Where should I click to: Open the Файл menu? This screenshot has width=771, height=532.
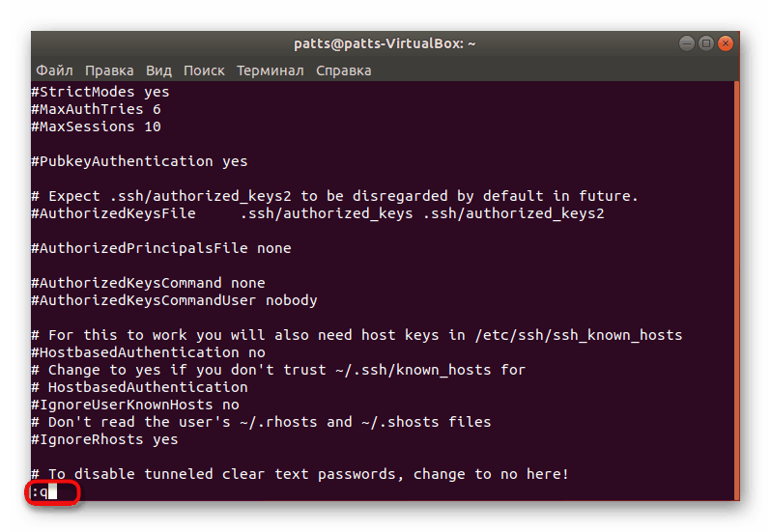click(54, 70)
